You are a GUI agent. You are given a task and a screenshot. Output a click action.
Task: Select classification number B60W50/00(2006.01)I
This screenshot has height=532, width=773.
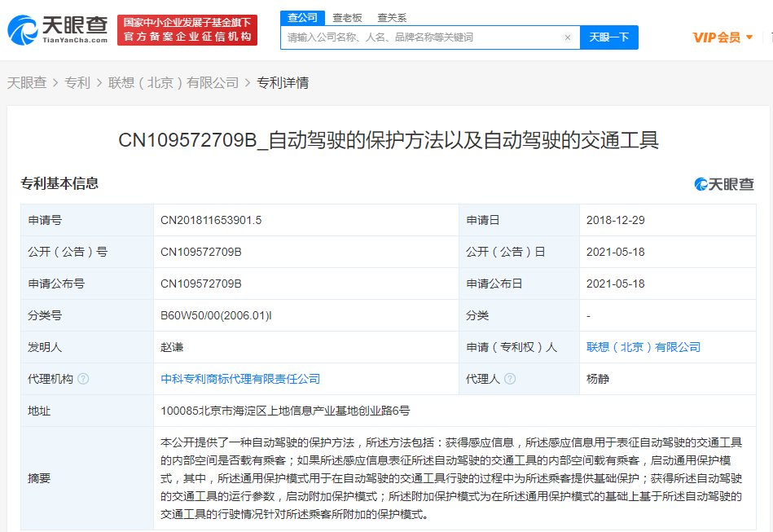[x=216, y=315]
